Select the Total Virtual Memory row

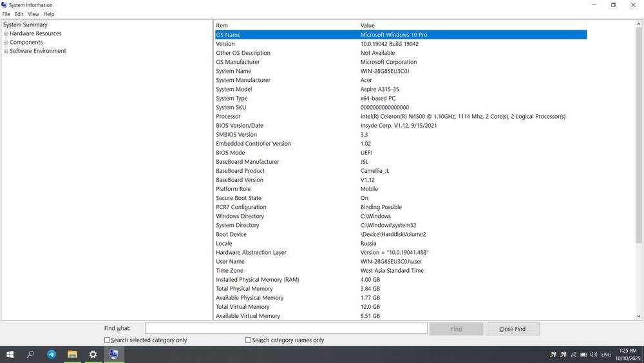click(401, 307)
